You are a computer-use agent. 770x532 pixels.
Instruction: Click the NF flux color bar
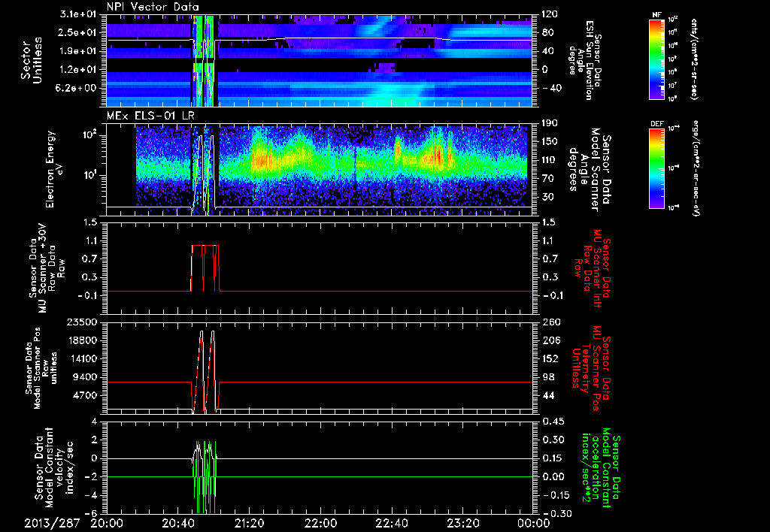(656, 59)
